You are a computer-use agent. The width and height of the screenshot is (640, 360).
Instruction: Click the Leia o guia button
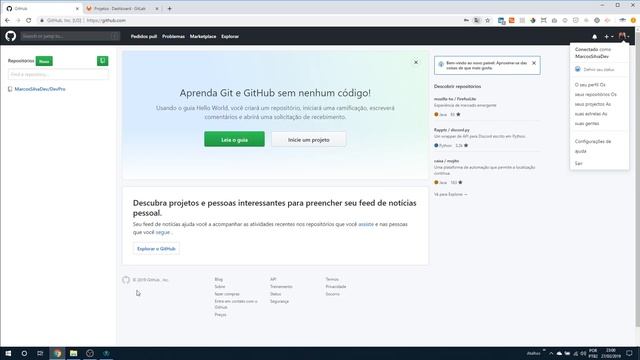coord(234,140)
